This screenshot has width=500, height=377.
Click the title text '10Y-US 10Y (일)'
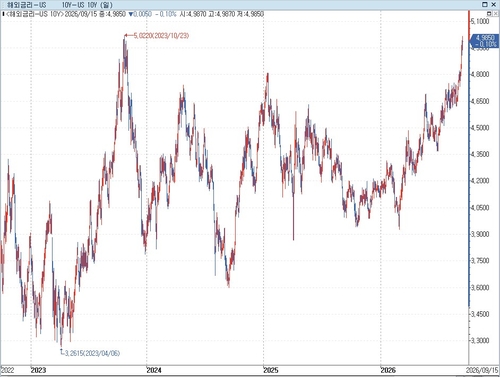(x=87, y=5)
